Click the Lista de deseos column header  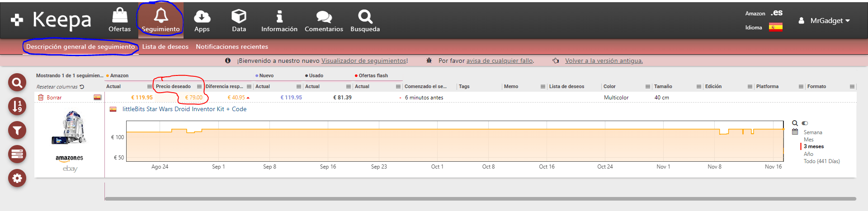(566, 87)
